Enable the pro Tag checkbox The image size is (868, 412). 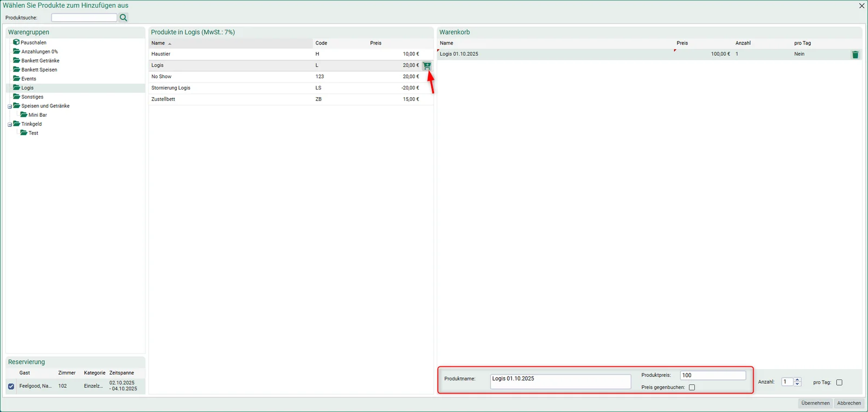(x=839, y=383)
